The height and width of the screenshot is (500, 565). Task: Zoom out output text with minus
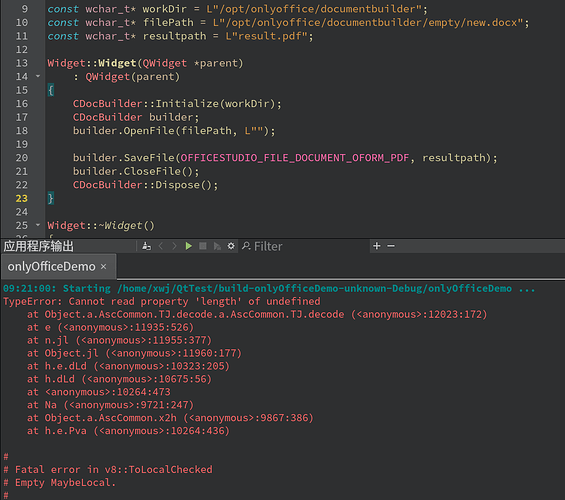[391, 246]
